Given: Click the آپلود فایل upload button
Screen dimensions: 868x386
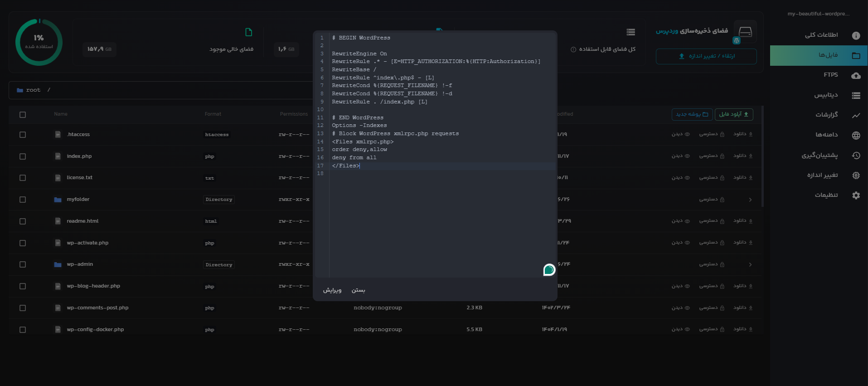Looking at the screenshot, I should (x=734, y=114).
